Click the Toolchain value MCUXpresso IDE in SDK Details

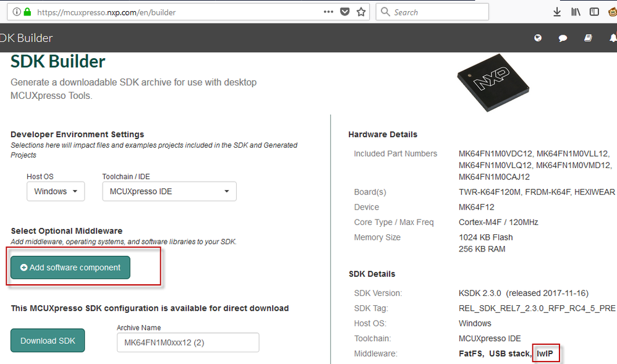490,339
